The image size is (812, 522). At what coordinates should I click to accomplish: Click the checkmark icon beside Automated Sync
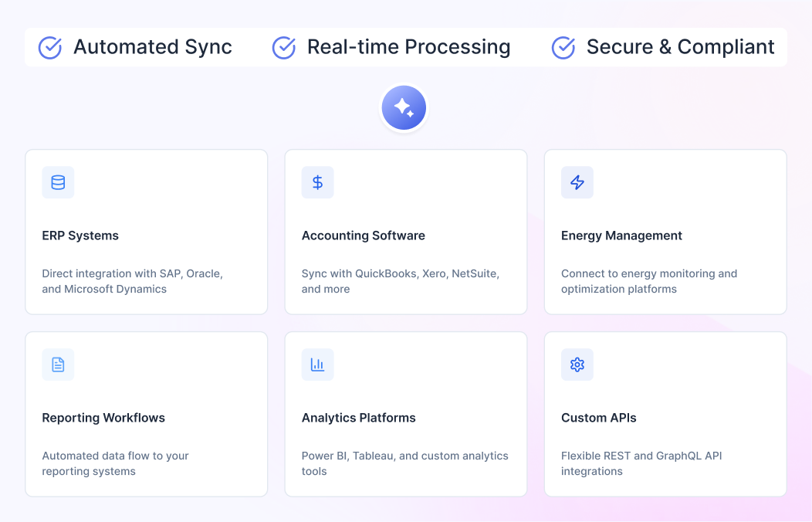pos(50,48)
